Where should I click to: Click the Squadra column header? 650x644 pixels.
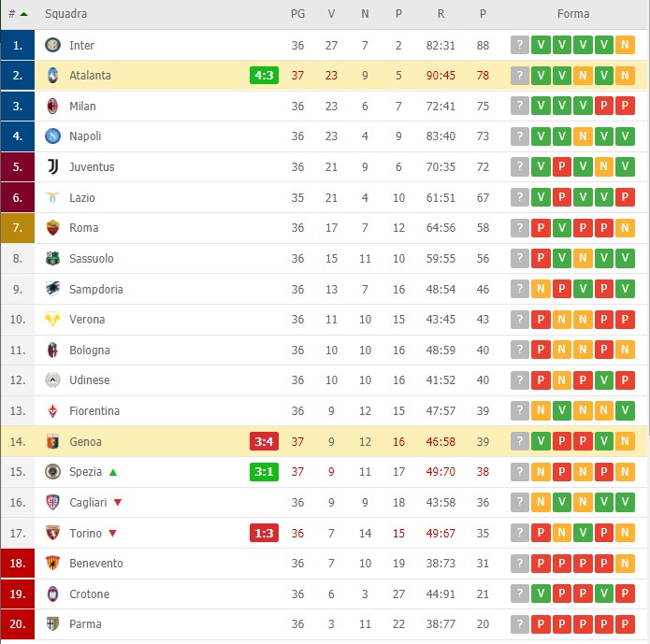65,14
